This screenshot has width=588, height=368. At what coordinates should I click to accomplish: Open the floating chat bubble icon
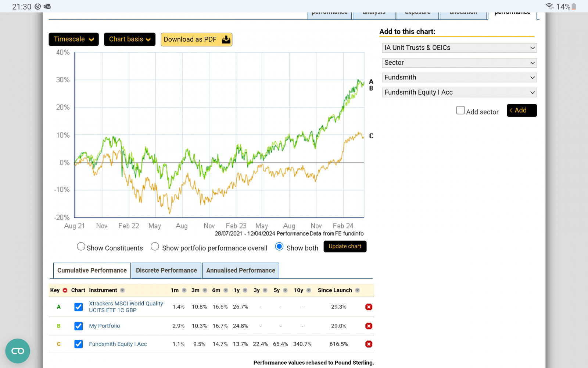pos(18,351)
